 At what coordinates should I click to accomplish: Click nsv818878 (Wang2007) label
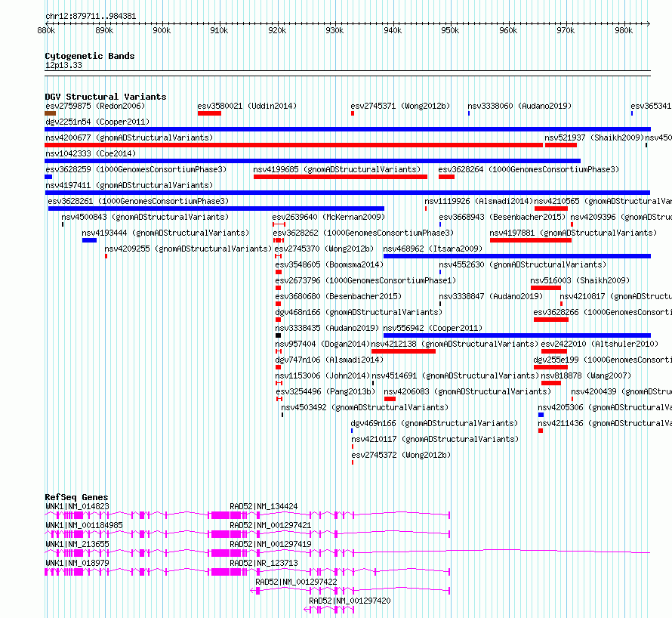pyautogui.click(x=586, y=375)
